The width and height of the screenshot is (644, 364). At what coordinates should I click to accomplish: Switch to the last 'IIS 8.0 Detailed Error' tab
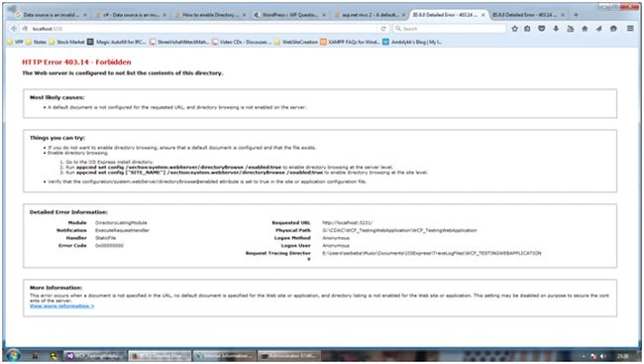click(x=528, y=15)
